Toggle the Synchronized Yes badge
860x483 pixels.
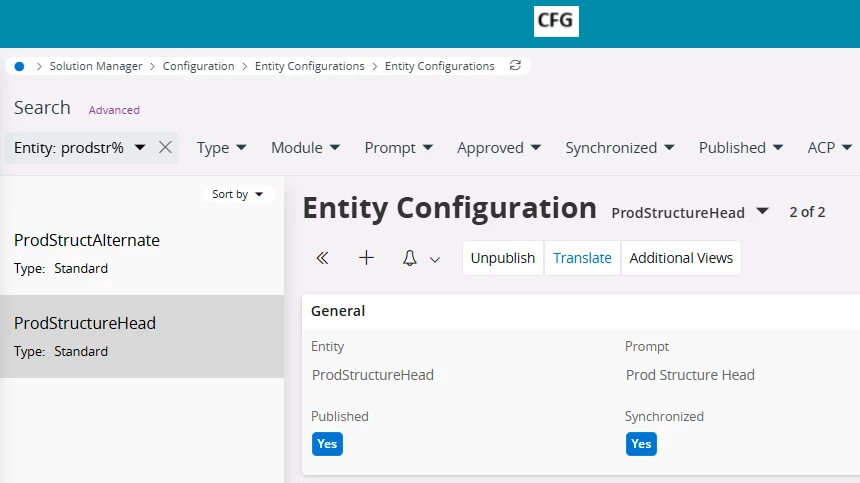[641, 444]
